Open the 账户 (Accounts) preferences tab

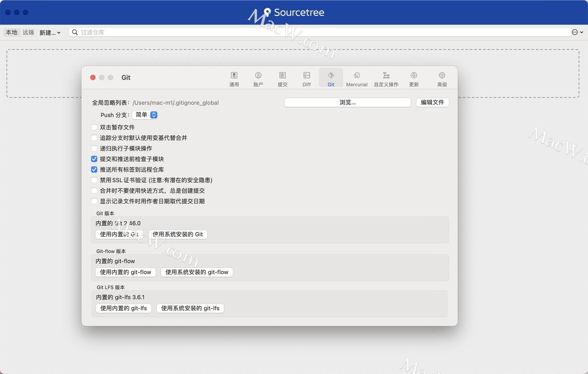(x=258, y=79)
